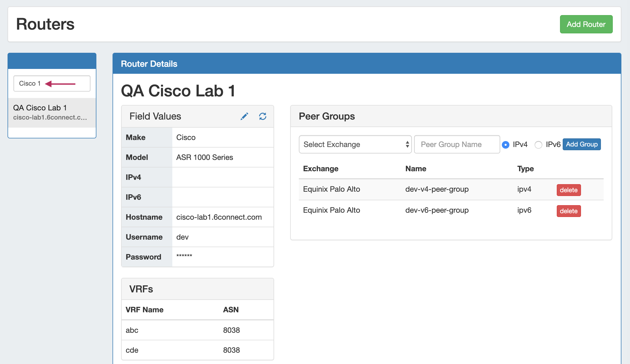Click the Add Group button
Screen dimensions: 630x364
[582, 144]
